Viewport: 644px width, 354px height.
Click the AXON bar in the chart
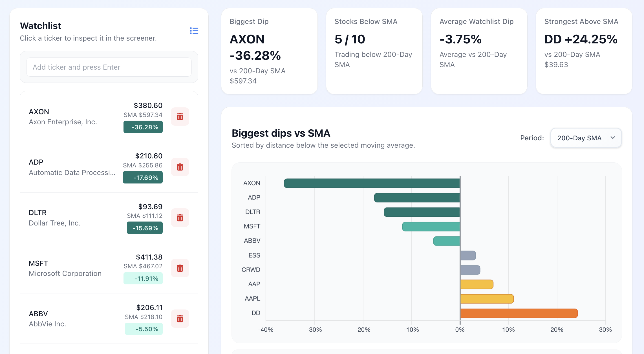click(372, 183)
